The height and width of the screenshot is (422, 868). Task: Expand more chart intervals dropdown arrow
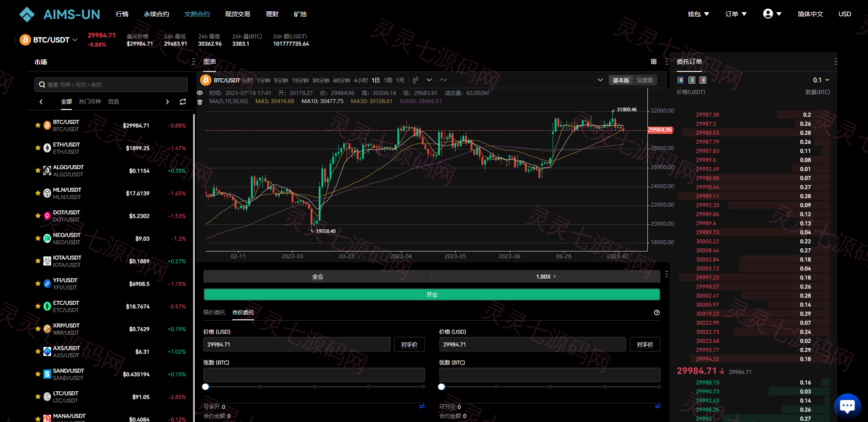coord(429,80)
